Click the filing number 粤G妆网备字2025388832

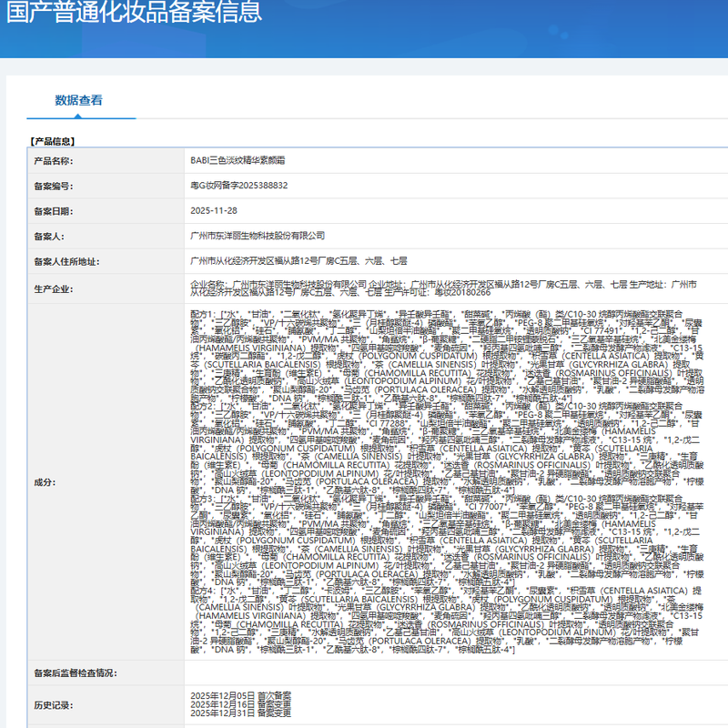pos(238,185)
